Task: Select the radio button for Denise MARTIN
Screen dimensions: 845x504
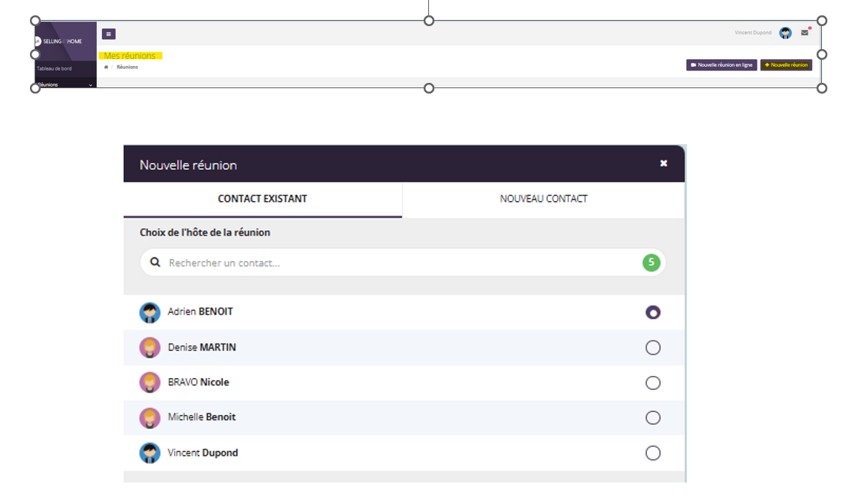Action: [x=652, y=348]
